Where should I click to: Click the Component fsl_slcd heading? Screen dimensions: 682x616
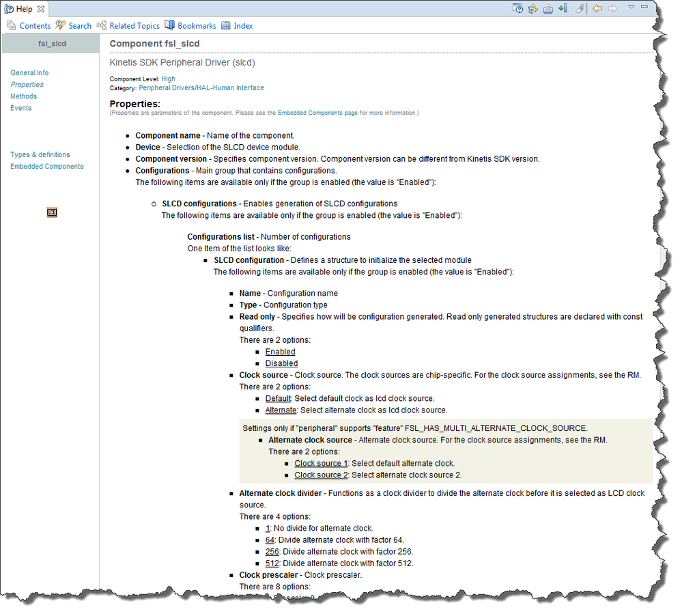(154, 44)
